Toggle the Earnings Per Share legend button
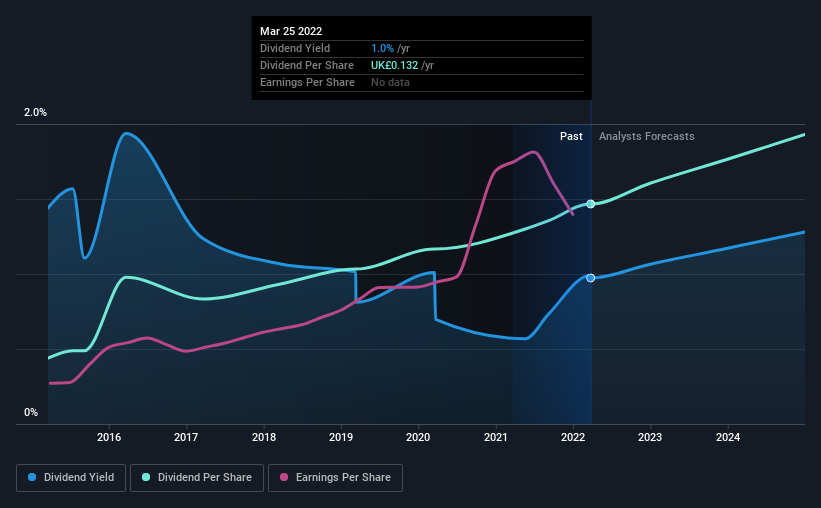The image size is (821, 508). [335, 478]
